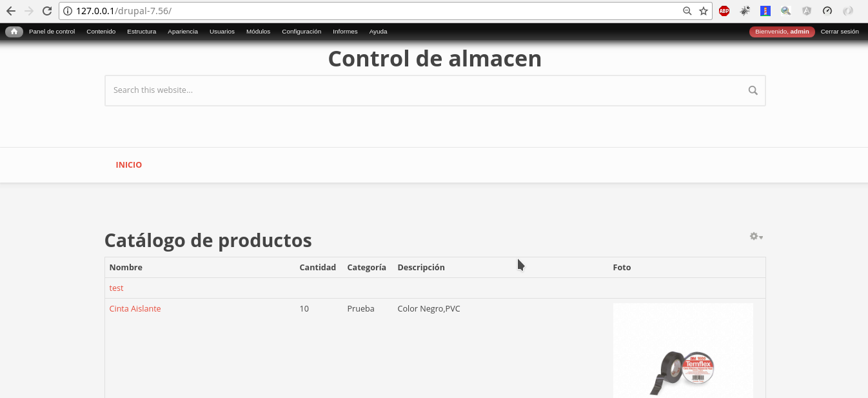Image resolution: width=868 pixels, height=398 pixels.
Task: Click the Drupal admin home icon
Action: pyautogui.click(x=14, y=32)
